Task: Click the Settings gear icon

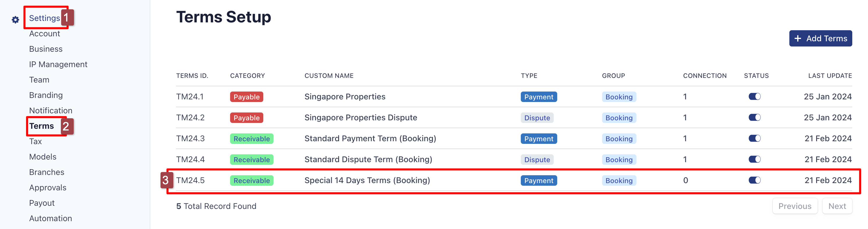Action: 15,20
